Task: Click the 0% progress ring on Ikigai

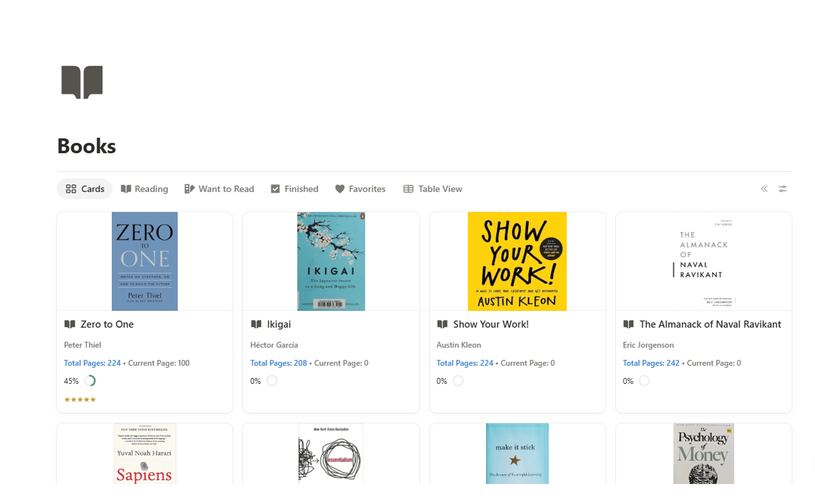Action: [272, 381]
